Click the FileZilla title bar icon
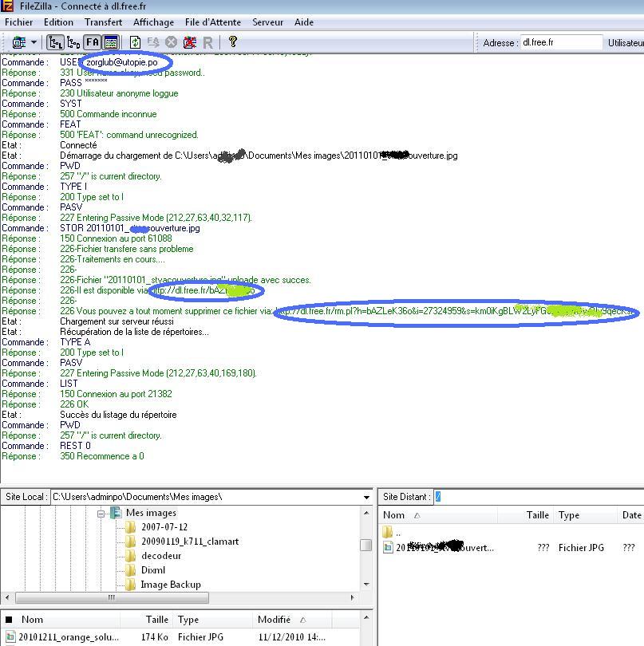 pos(7,6)
